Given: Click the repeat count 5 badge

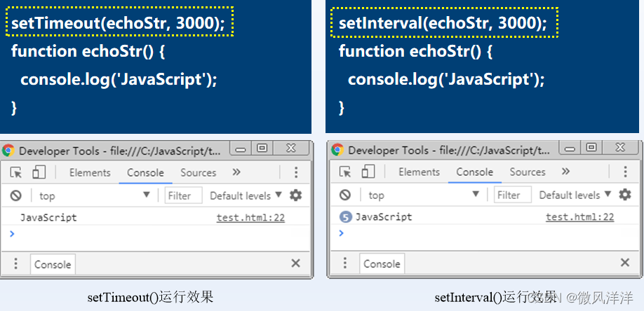Looking at the screenshot, I should 346,217.
